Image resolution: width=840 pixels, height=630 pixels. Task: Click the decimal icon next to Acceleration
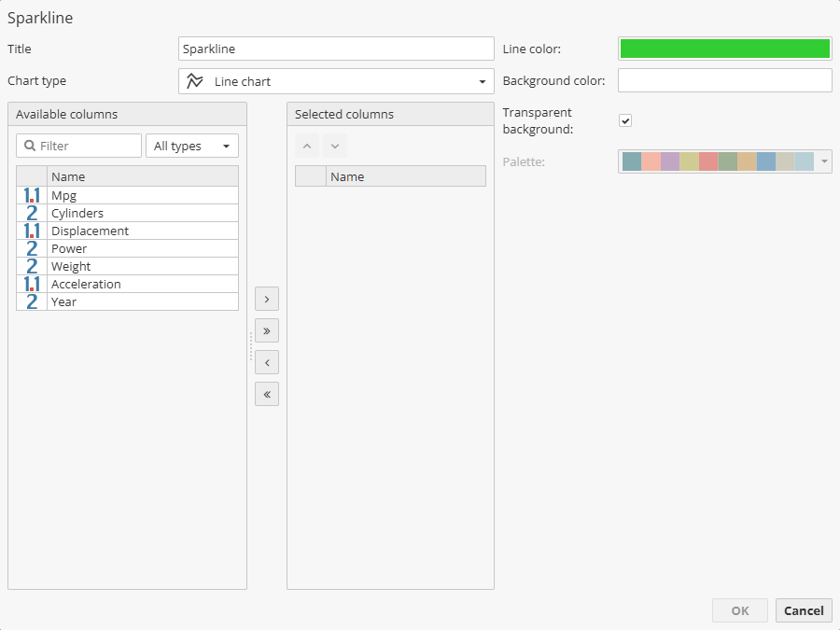(x=31, y=284)
